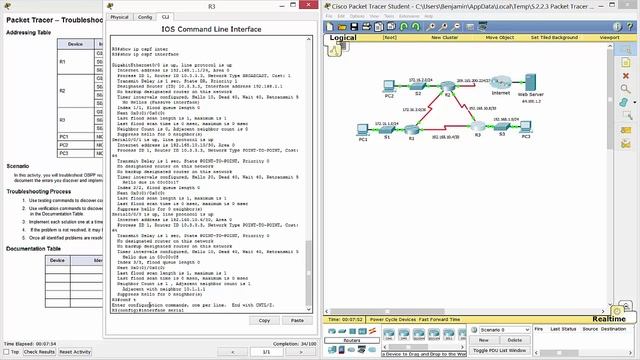Print the workspace using printer icon
Screen dimensions: 640x360
(x=367, y=27)
